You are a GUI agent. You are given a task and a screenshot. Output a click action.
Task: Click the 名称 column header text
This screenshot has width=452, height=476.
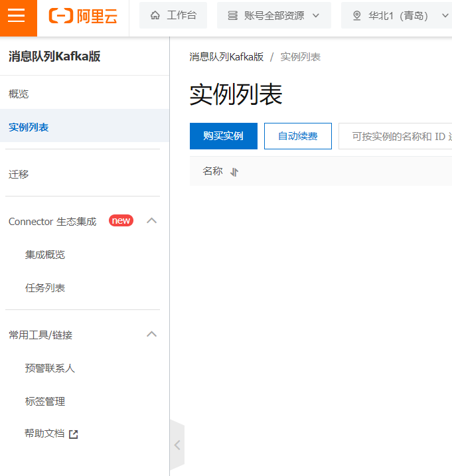coord(212,171)
